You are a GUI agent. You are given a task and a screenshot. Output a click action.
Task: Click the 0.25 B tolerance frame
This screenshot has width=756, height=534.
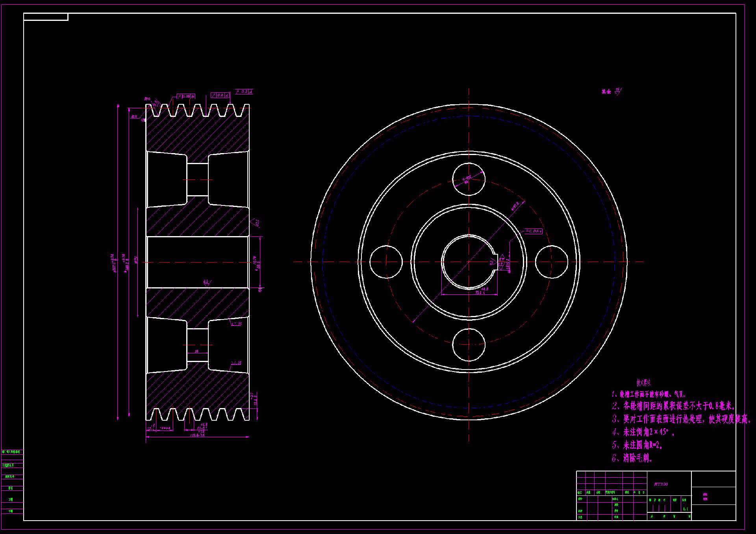[x=186, y=96]
